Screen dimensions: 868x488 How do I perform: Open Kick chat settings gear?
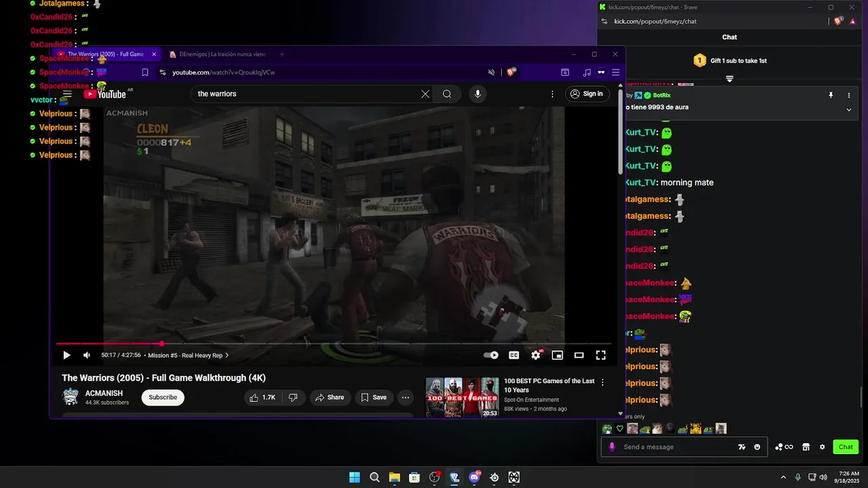(x=823, y=447)
